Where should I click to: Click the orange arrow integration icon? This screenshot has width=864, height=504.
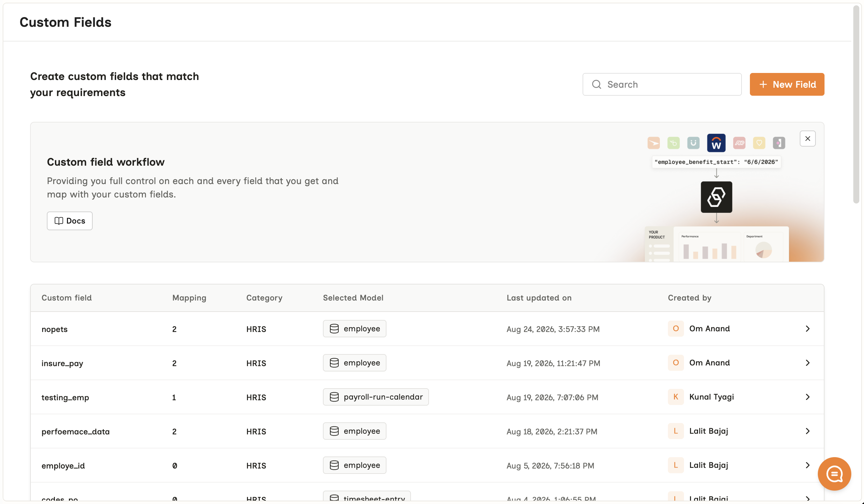click(x=654, y=143)
